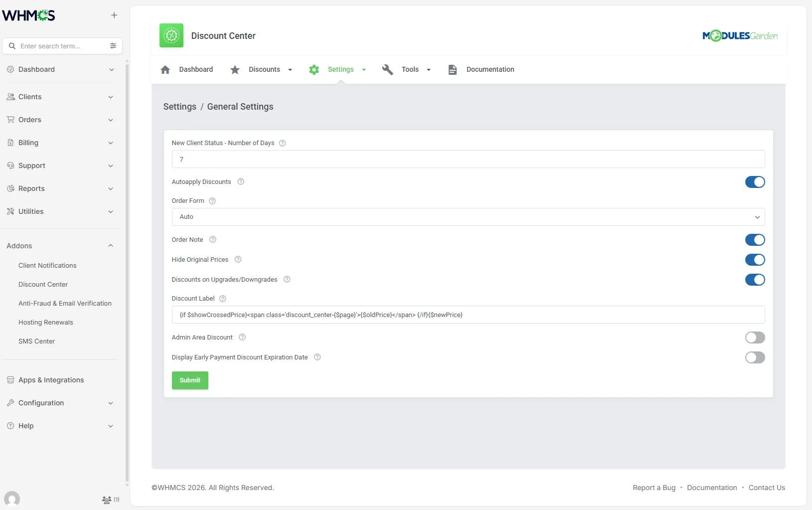Screen dimensions: 812x510
Task: Submit the general settings form
Action: coord(190,380)
